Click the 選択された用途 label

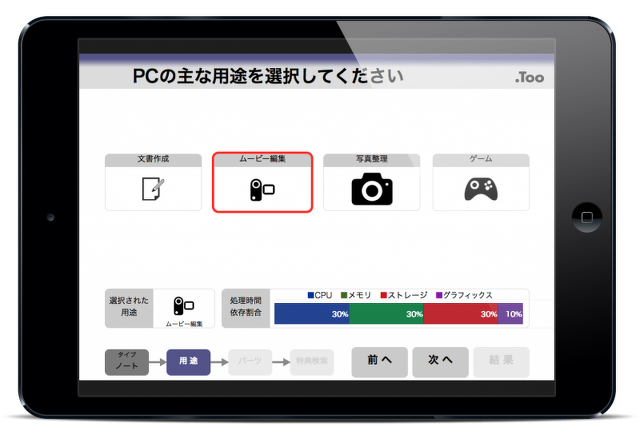128,308
